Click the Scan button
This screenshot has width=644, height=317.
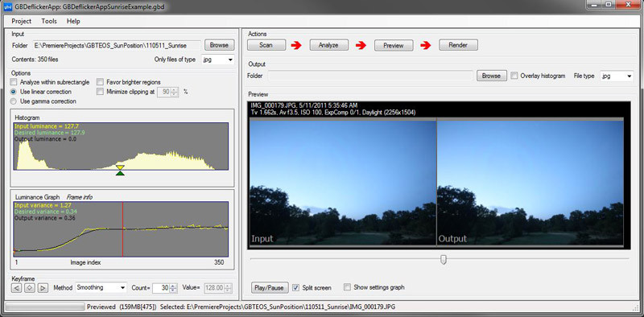[266, 45]
